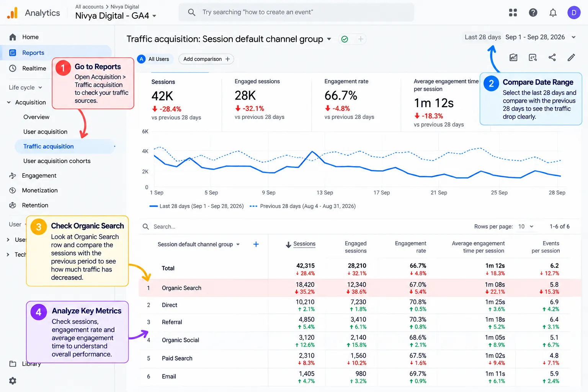Change the Rows per page dropdown

[x=526, y=227]
